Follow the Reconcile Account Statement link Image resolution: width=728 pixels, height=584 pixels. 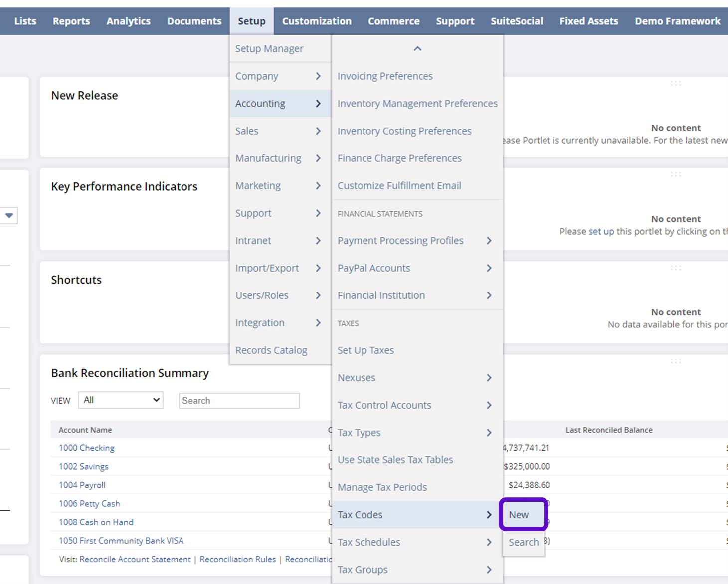(x=135, y=559)
